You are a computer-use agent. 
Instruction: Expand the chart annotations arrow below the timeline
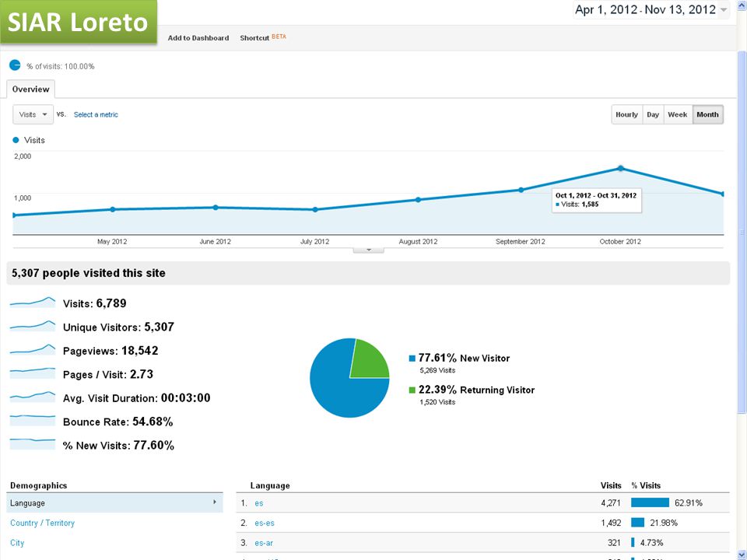pyautogui.click(x=368, y=250)
